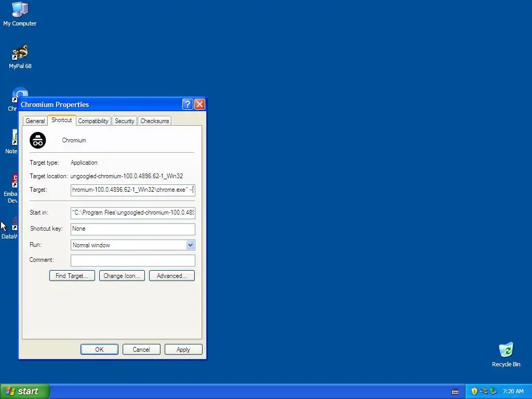Select the partially hidden Notepad shortcut icon
This screenshot has width=532, height=399.
15,137
